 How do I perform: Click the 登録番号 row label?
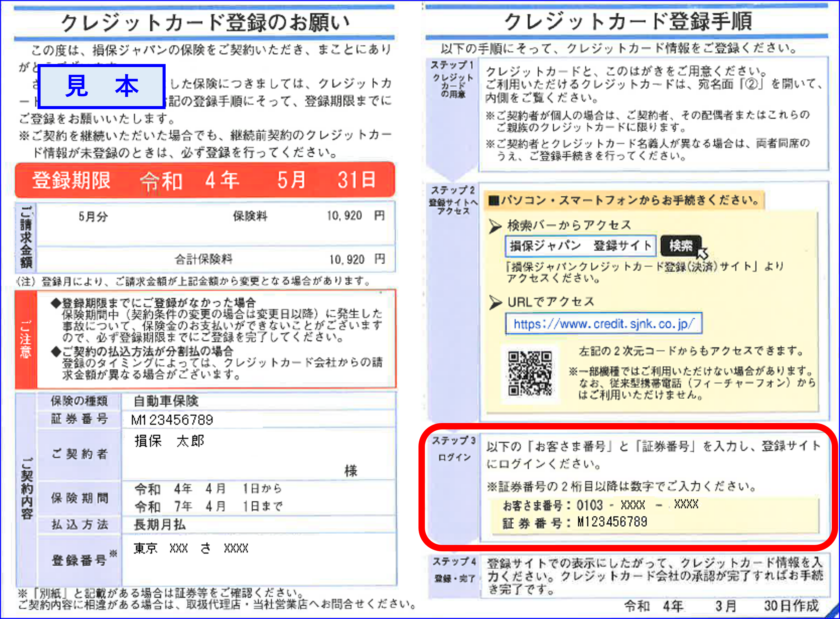(80, 560)
